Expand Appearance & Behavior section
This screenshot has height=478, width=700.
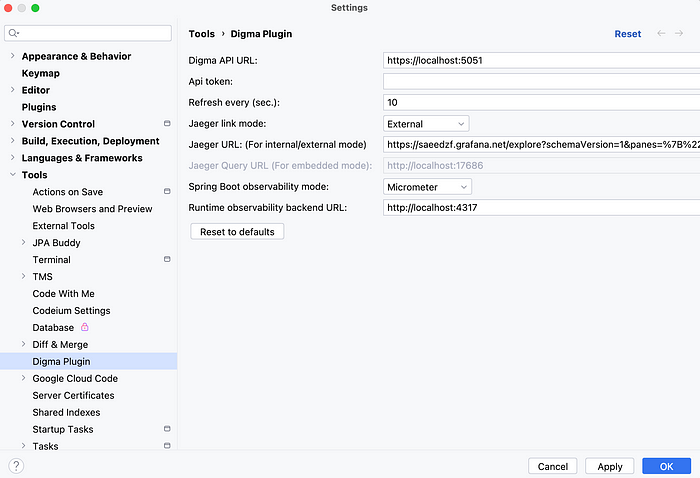point(12,56)
